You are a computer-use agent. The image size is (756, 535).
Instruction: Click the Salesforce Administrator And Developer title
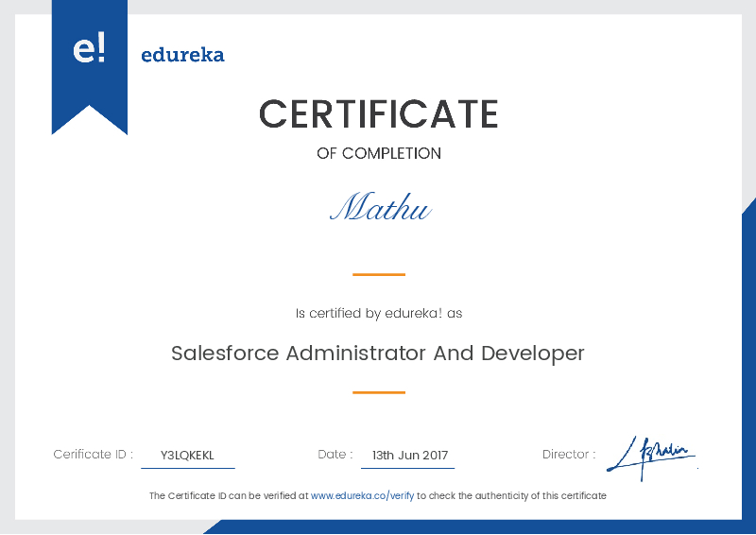(x=377, y=354)
